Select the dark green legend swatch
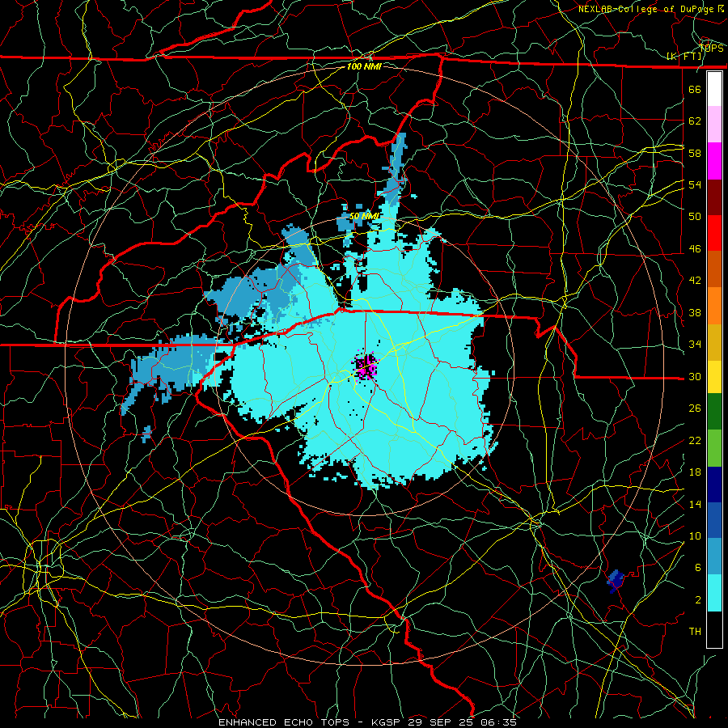Screen dimensions: 728x728 click(x=714, y=412)
